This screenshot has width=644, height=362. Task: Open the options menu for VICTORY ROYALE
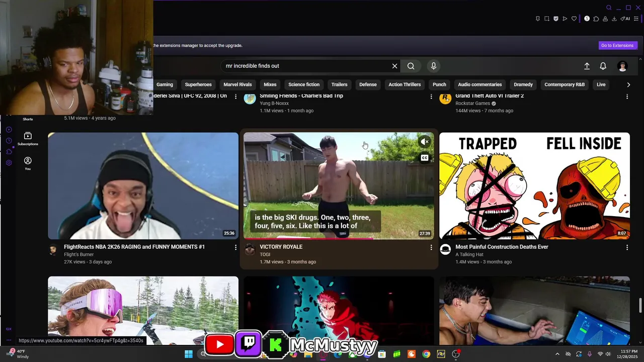click(431, 247)
